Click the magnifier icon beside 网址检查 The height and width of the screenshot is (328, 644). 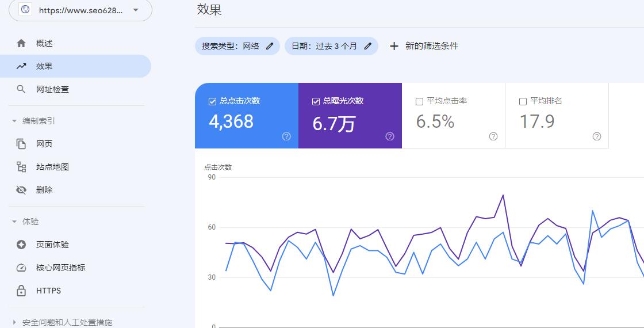pos(21,89)
